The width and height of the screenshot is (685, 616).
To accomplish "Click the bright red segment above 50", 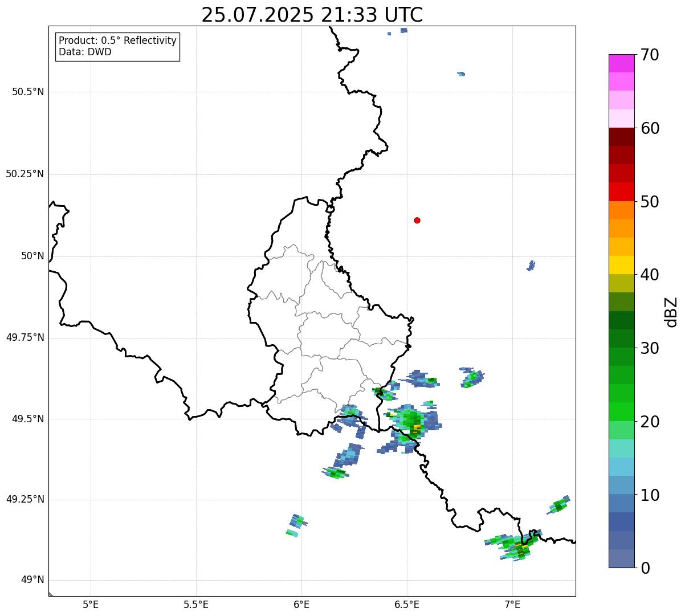I will tap(621, 191).
